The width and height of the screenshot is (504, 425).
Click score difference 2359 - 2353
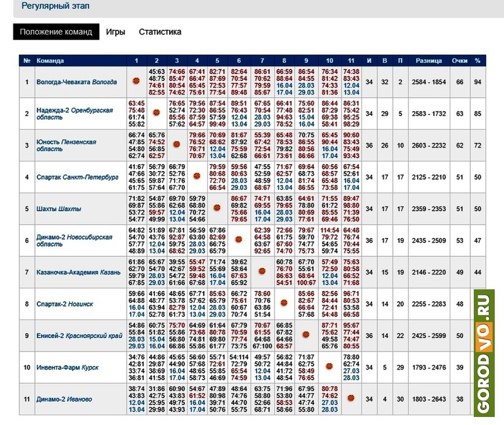(429, 209)
